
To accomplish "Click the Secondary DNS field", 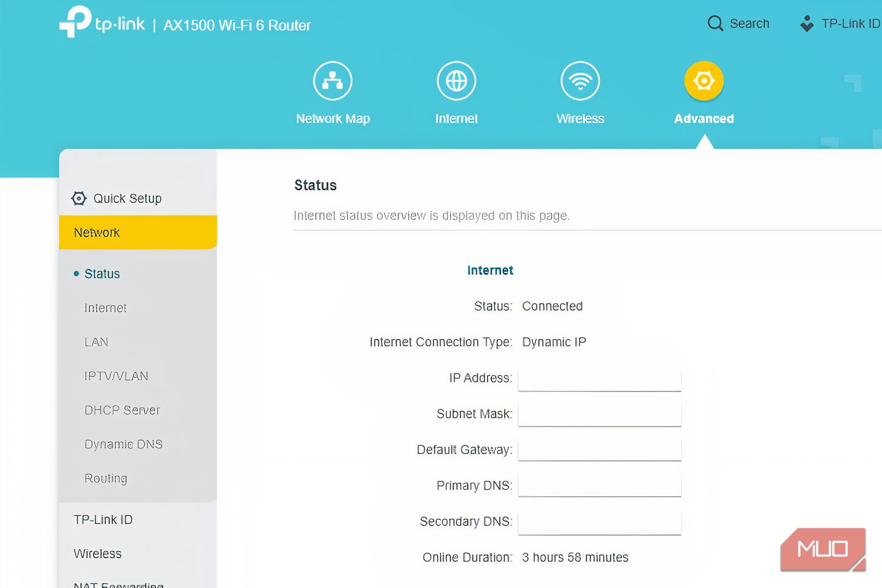I will coord(600,523).
